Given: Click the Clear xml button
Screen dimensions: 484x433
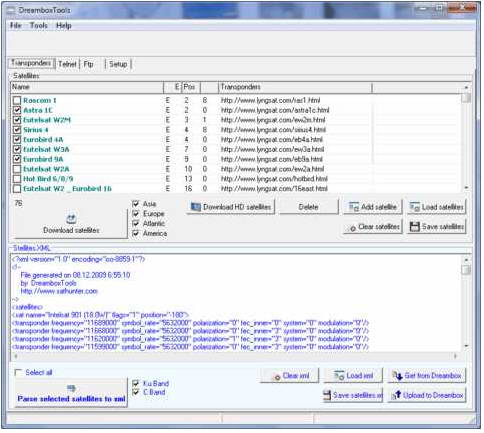Looking at the screenshot, I should (x=289, y=376).
